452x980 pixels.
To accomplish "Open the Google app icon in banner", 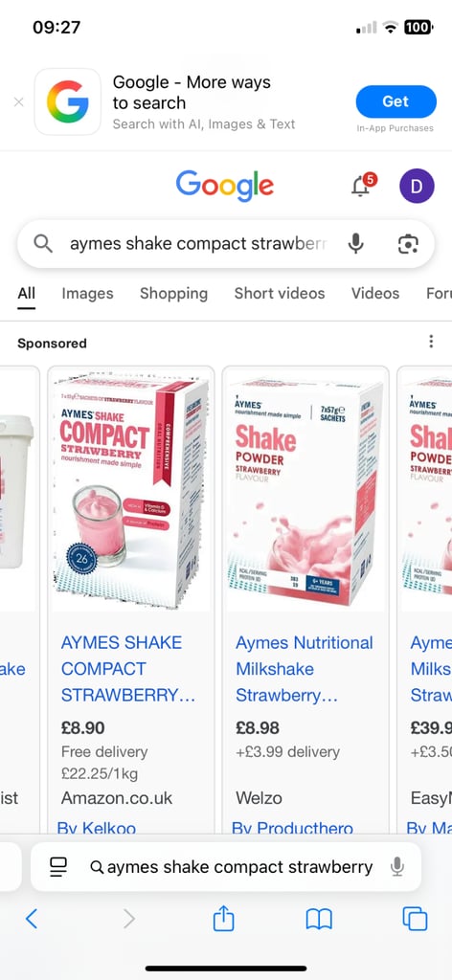I will click(x=68, y=101).
